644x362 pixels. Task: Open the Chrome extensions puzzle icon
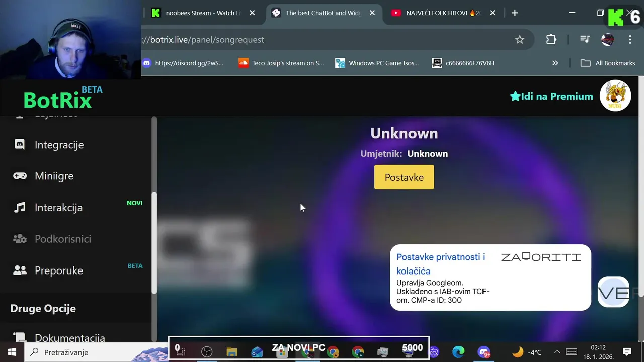pos(551,39)
